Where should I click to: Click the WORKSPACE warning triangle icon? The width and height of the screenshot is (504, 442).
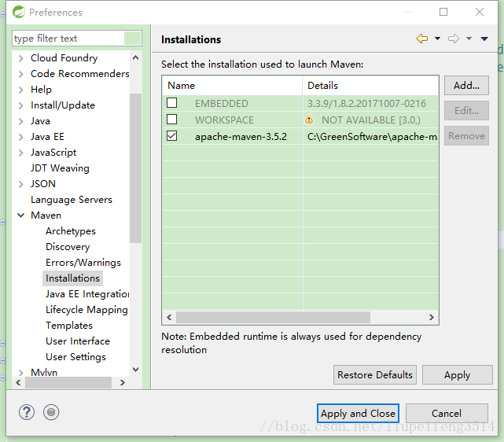click(309, 120)
